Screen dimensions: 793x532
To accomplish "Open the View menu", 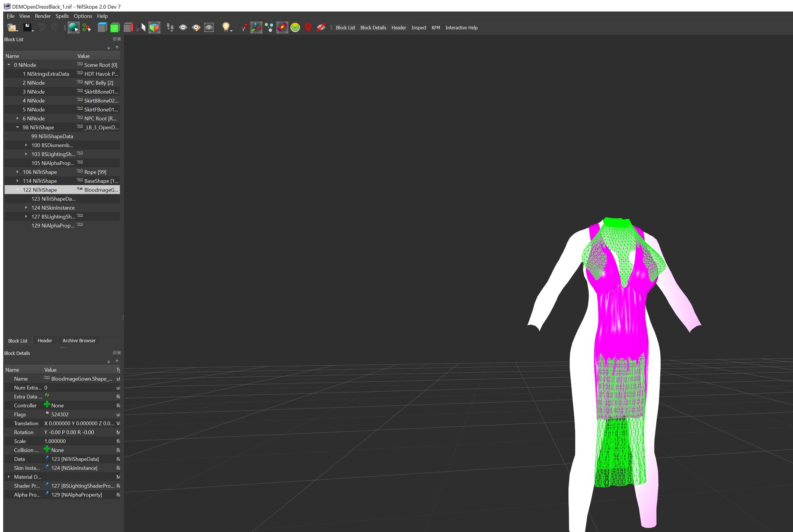I will 24,16.
